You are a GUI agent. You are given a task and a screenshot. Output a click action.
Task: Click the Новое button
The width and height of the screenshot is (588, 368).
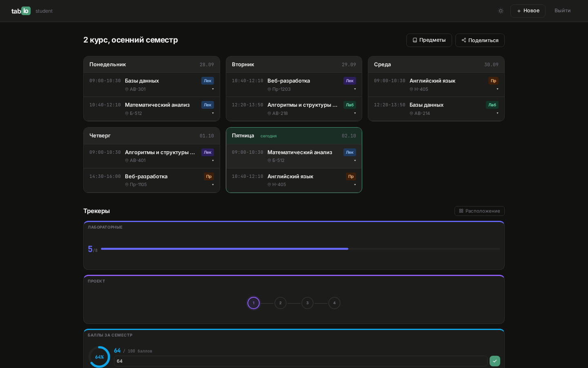[528, 11]
